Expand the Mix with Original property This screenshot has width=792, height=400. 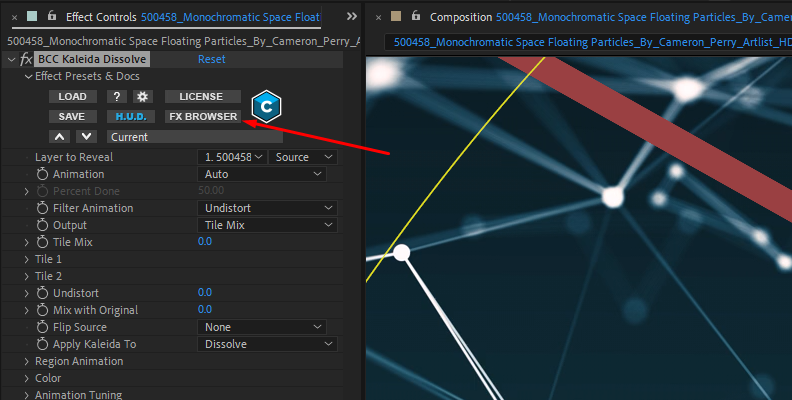pos(27,310)
